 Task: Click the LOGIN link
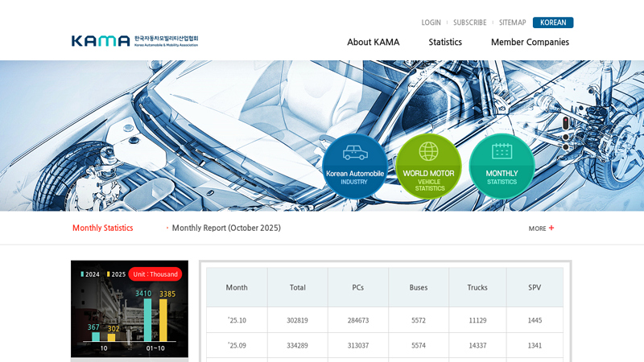431,23
